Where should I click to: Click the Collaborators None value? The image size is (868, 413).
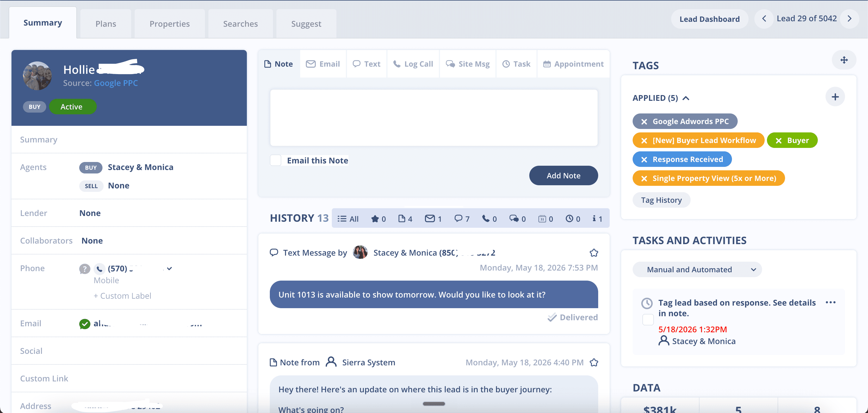(92, 241)
